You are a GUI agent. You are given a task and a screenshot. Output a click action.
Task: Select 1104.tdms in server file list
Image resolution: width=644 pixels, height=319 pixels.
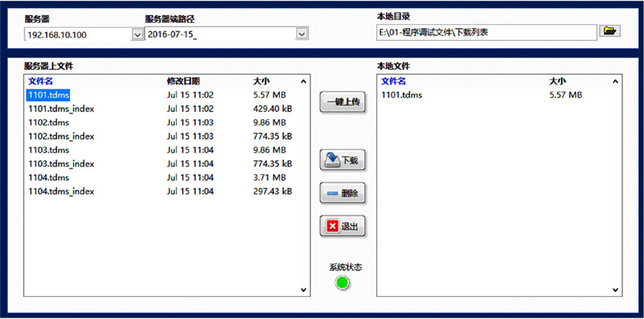[x=49, y=178]
